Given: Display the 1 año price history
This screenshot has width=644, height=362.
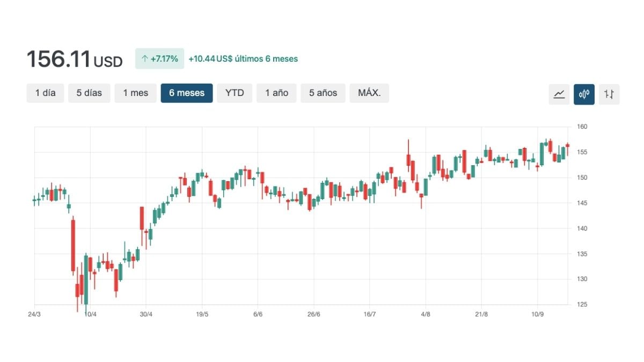Looking at the screenshot, I should 276,93.
